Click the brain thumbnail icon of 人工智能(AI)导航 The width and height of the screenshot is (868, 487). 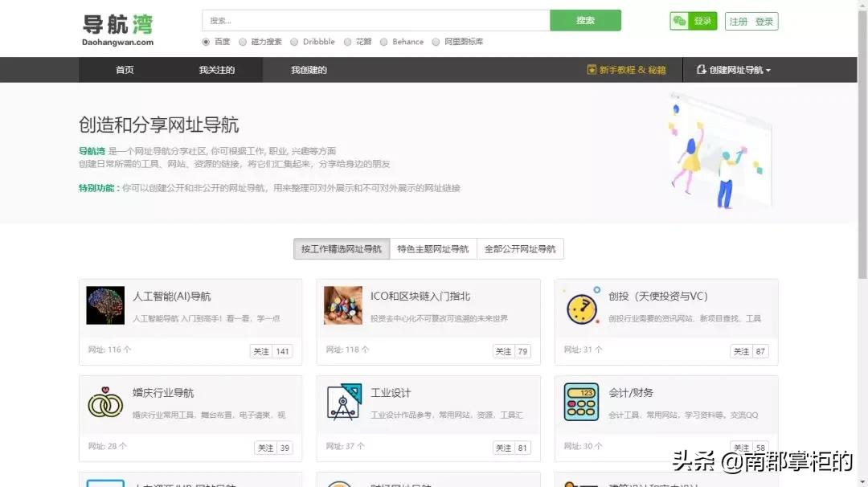click(x=105, y=305)
